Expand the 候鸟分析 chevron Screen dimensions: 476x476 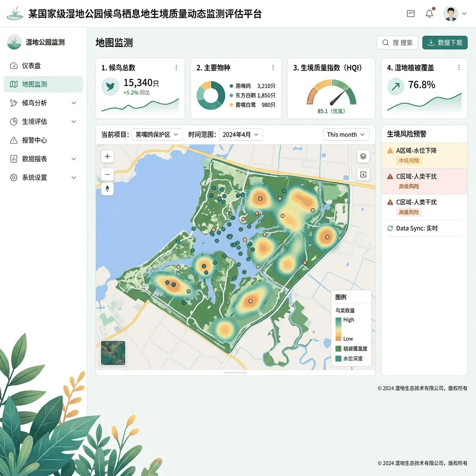pyautogui.click(x=74, y=103)
